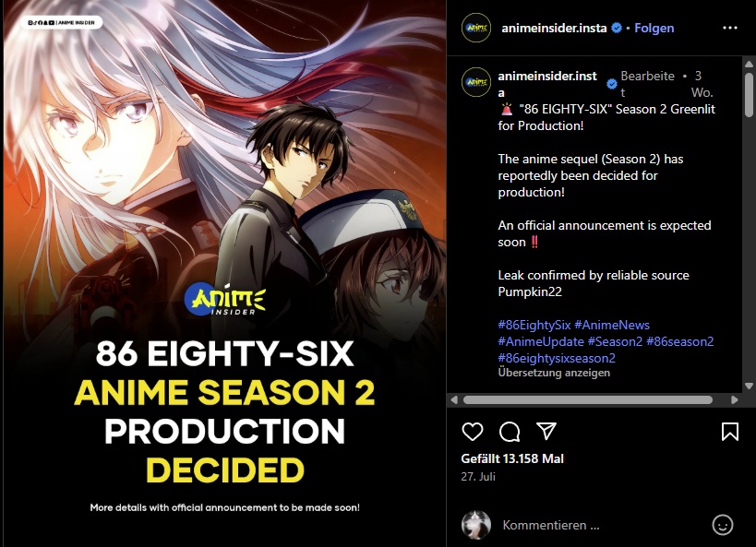Click the verified badge beside header username

[617, 28]
